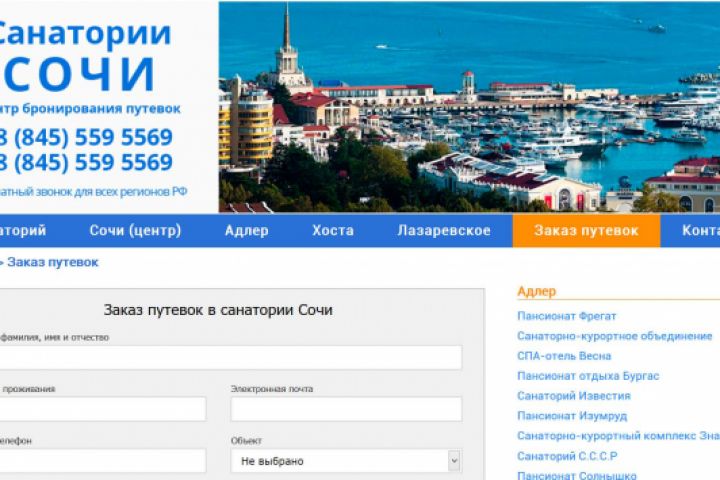This screenshot has width=720, height=480.
Task: Click the orange Заказ путевок tab
Action: tap(586, 231)
